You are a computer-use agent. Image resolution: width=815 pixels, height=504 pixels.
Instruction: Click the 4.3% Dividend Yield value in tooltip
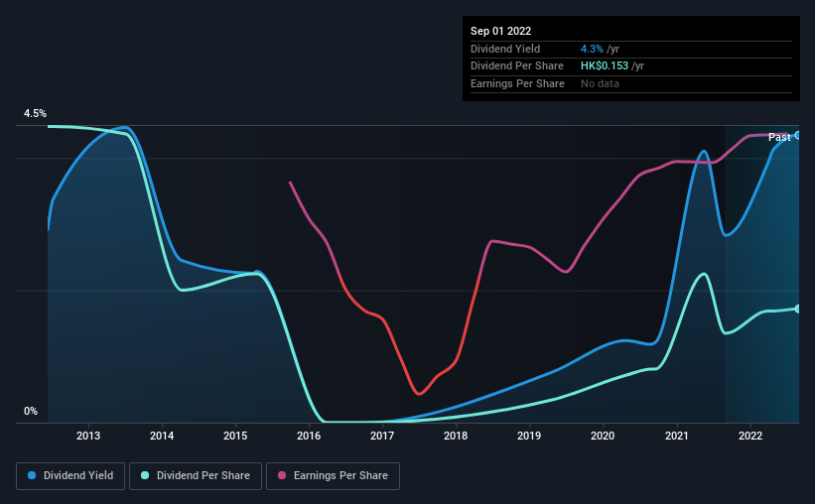[592, 49]
